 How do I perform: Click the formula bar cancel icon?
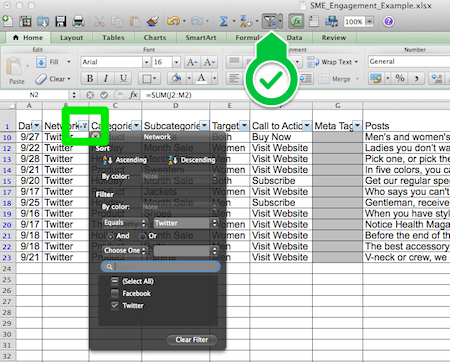click(x=90, y=95)
